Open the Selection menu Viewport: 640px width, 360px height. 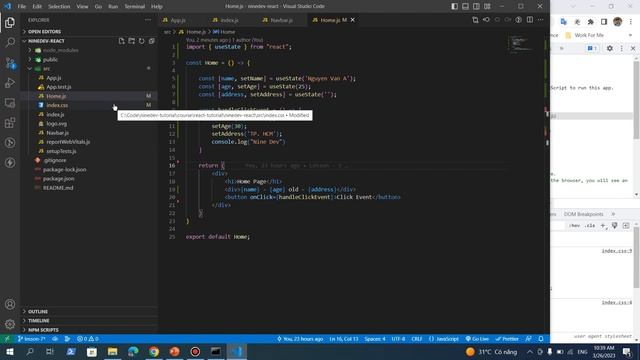click(59, 6)
